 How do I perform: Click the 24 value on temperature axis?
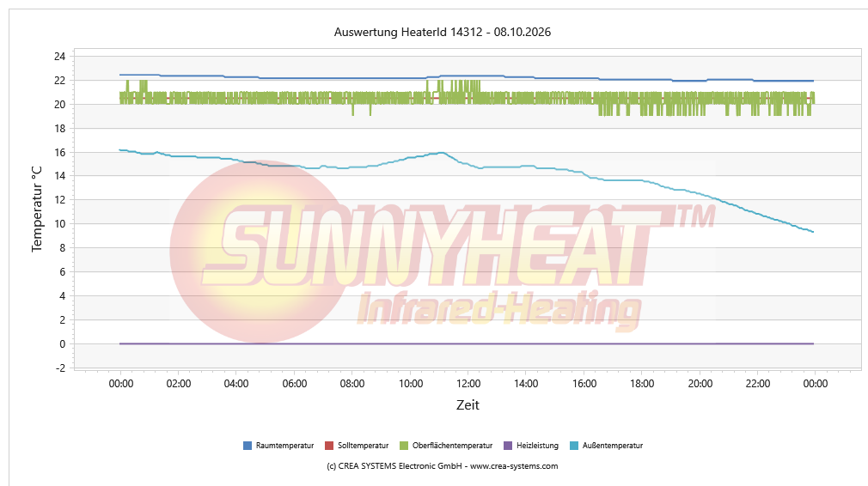tap(60, 57)
